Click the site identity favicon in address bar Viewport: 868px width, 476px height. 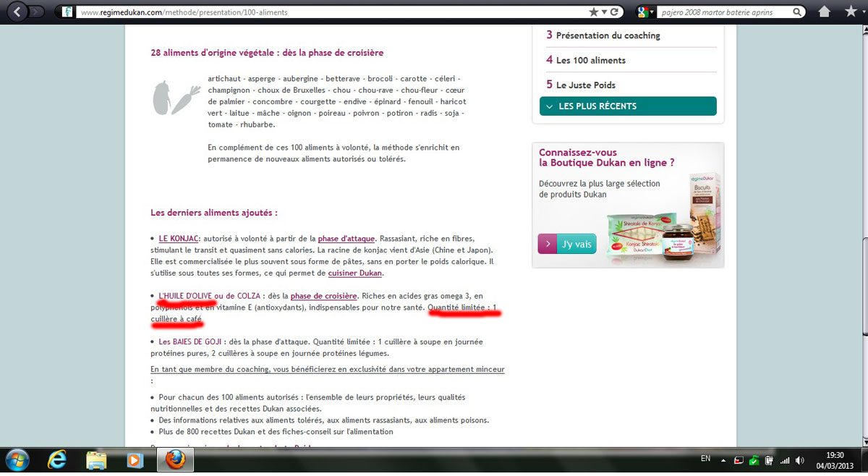point(68,12)
